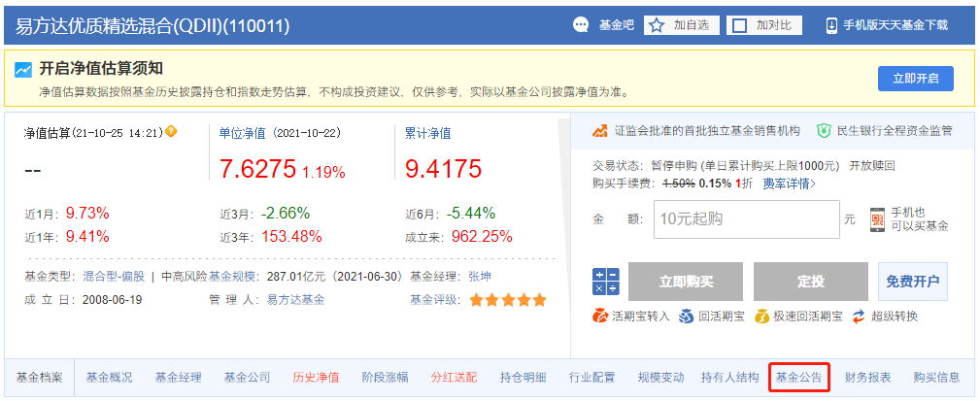Click the 回活期宝 icon
Image resolution: width=980 pixels, height=401 pixels.
[687, 317]
